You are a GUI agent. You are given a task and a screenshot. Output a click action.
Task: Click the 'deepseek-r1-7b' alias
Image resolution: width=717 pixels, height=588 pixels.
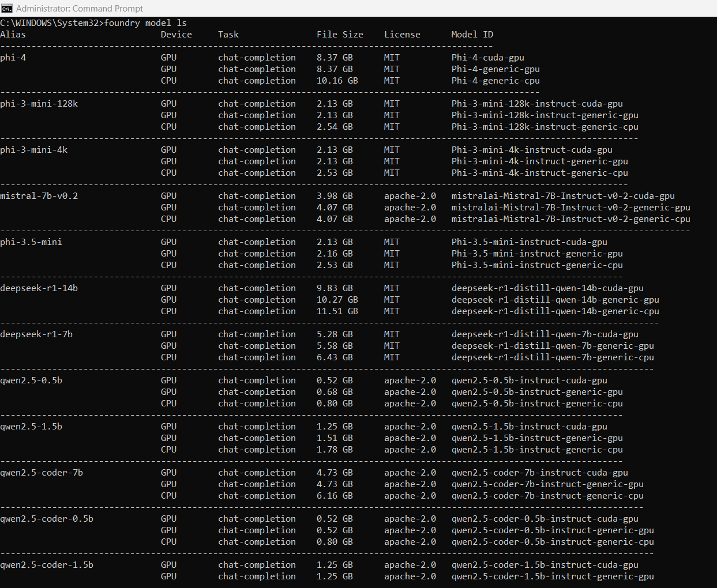[x=36, y=334]
